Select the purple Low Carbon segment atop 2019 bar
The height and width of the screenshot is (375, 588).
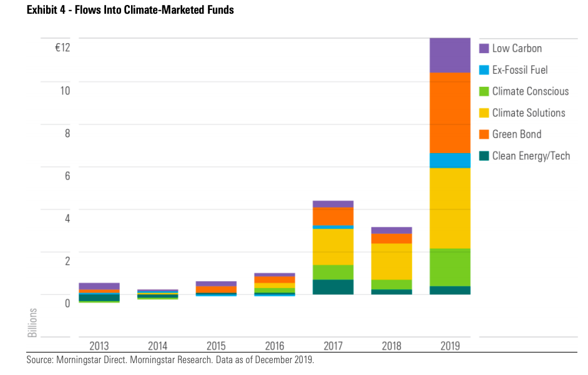coord(449,55)
